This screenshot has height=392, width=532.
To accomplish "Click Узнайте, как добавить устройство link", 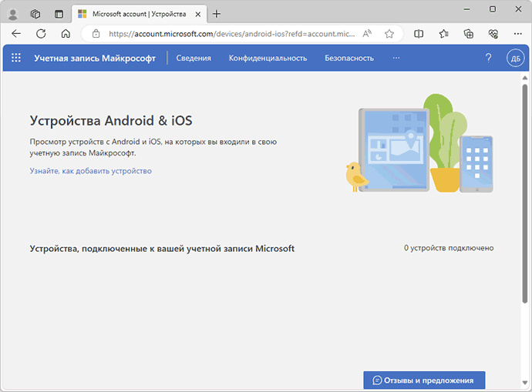I will pyautogui.click(x=90, y=171).
